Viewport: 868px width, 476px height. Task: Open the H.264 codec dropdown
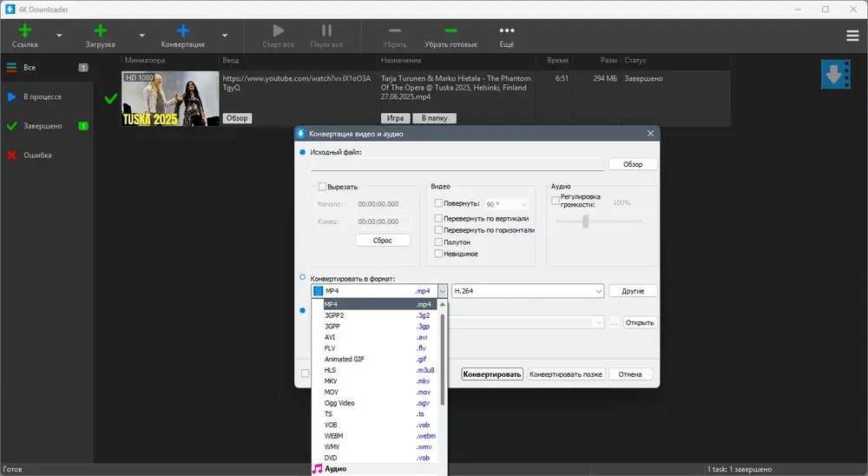click(x=528, y=291)
